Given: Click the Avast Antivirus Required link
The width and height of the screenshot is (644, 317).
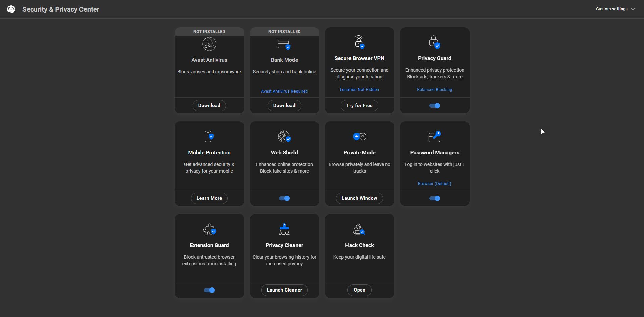Looking at the screenshot, I should pyautogui.click(x=284, y=91).
